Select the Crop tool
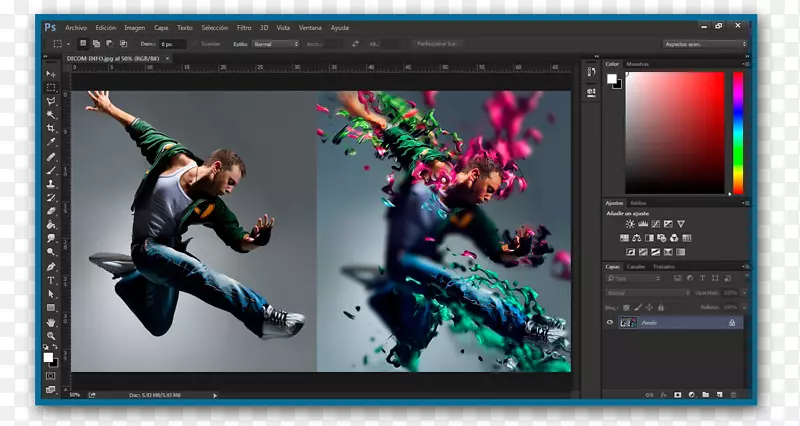The image size is (800, 426). [51, 128]
